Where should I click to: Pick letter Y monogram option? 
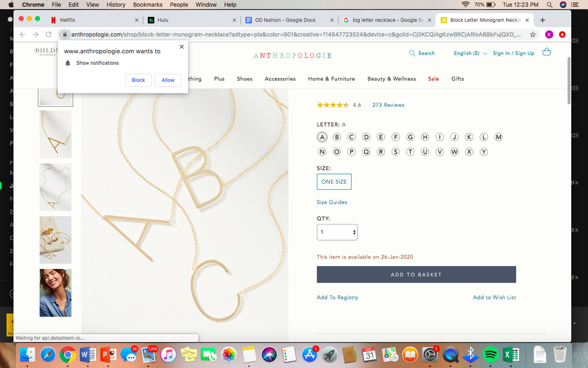484,152
